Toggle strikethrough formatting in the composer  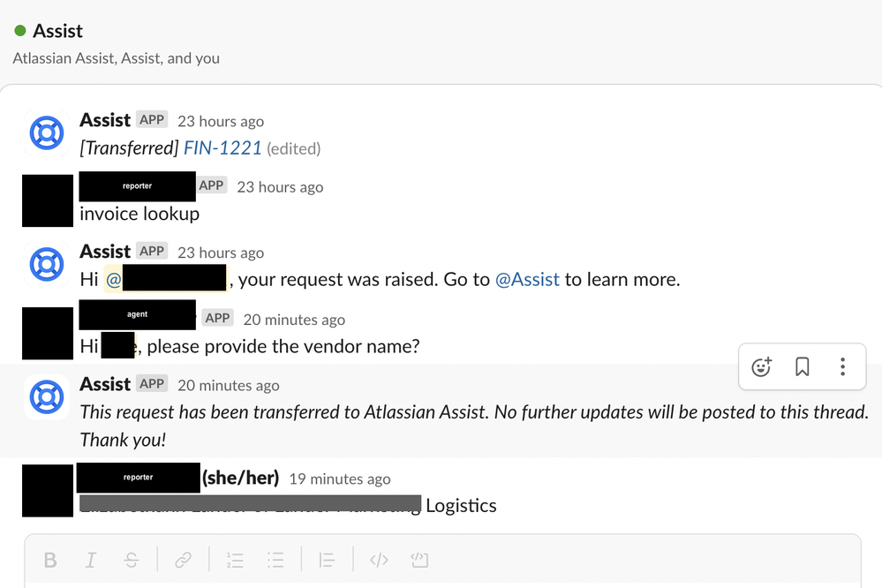131,560
